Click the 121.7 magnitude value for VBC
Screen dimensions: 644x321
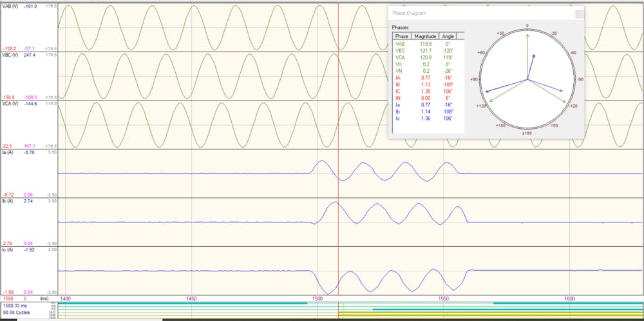(x=426, y=50)
